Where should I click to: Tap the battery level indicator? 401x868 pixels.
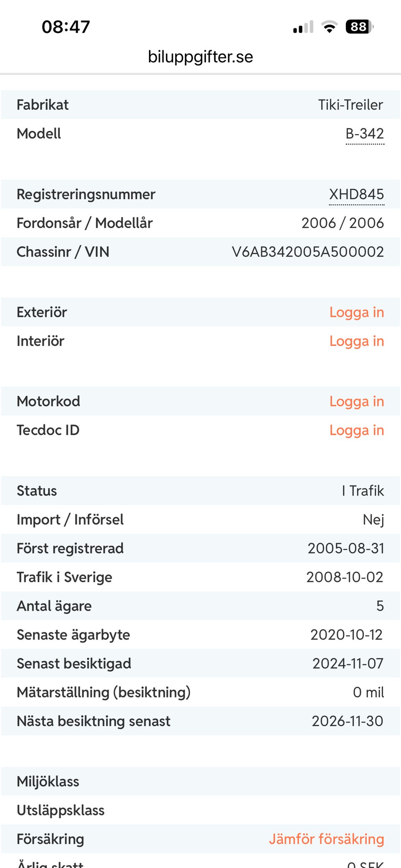point(359,27)
